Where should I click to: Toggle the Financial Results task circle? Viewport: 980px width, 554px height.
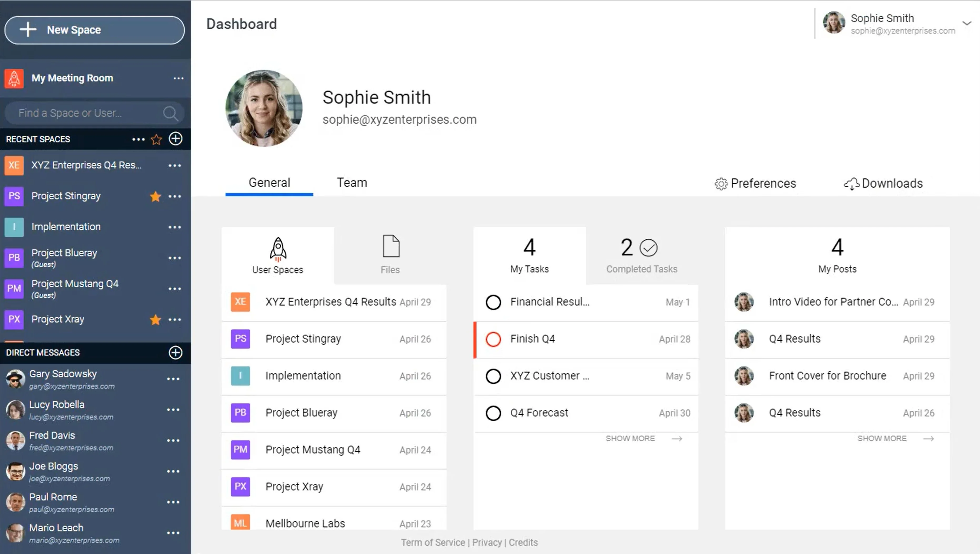(493, 301)
